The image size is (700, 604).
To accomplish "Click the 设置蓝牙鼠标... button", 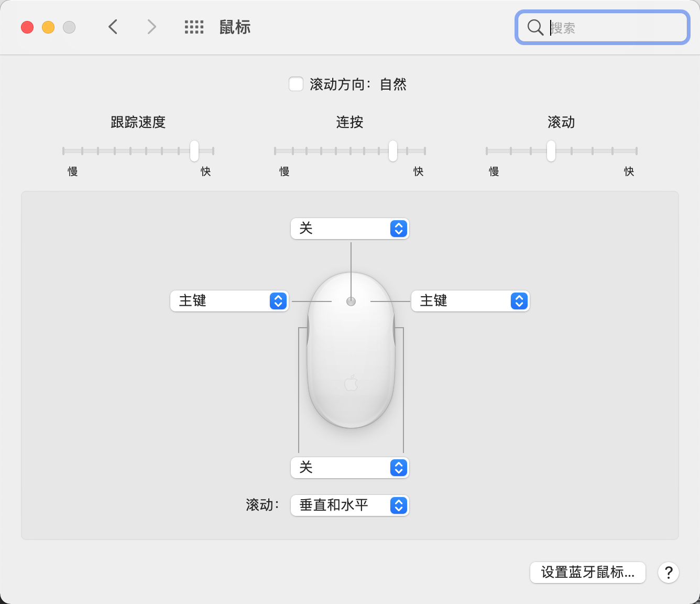I will point(588,573).
